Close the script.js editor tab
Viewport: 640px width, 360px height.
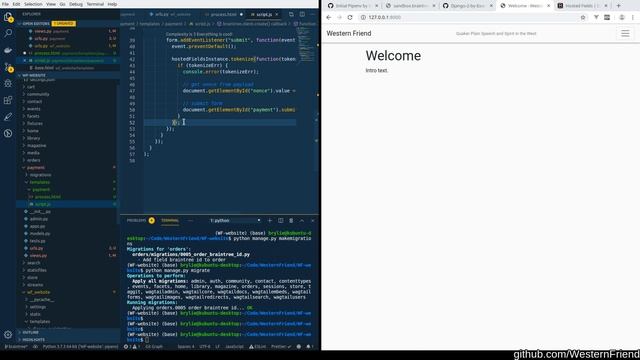coord(277,14)
